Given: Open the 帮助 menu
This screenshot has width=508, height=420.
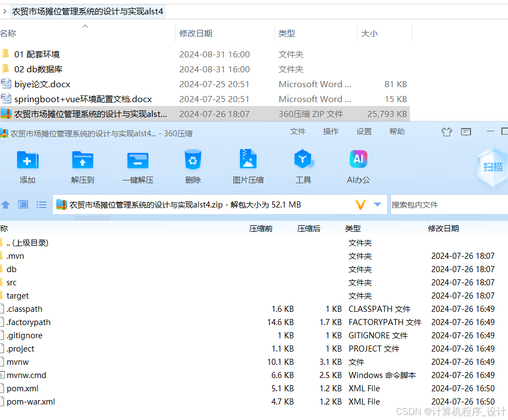Looking at the screenshot, I should click(397, 132).
